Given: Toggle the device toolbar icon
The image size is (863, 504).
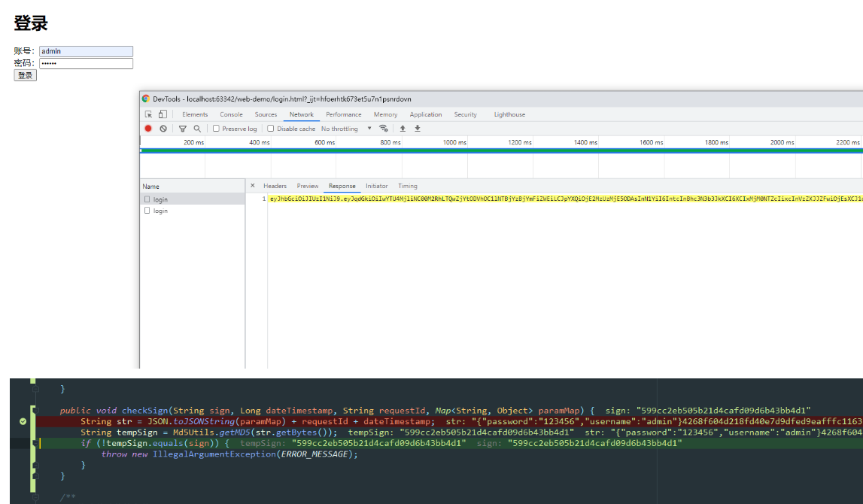Looking at the screenshot, I should [x=163, y=114].
